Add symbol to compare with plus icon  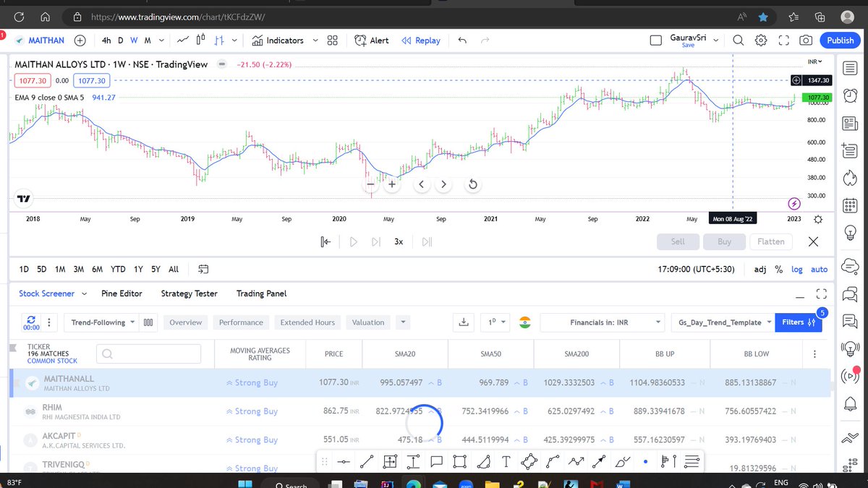(80, 40)
